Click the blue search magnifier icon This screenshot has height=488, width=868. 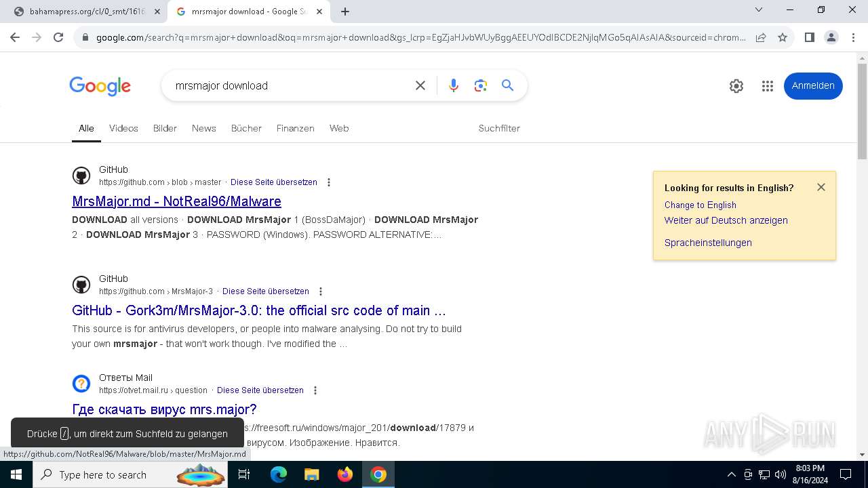pos(507,85)
